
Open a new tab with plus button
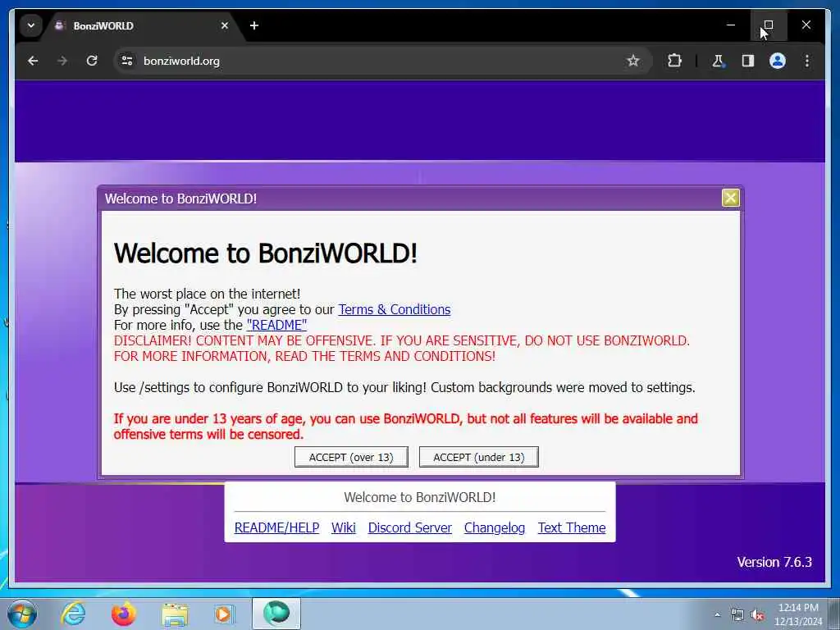coord(254,25)
